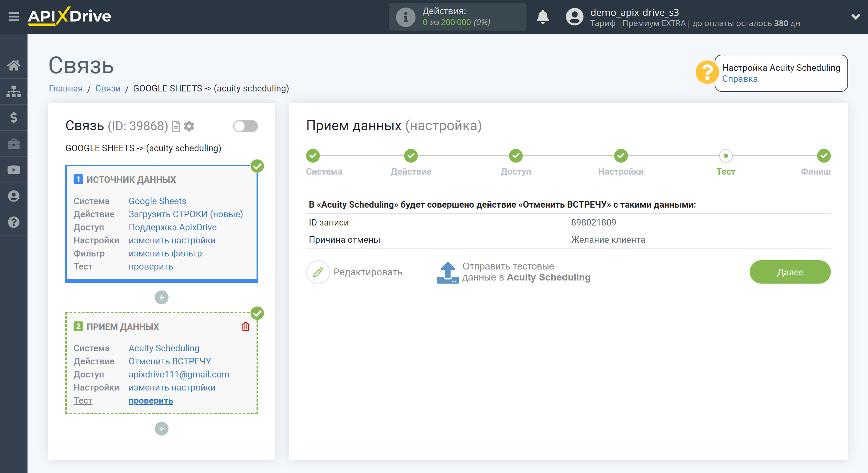Click ID записи row label
Image resolution: width=868 pixels, height=473 pixels.
tap(329, 222)
